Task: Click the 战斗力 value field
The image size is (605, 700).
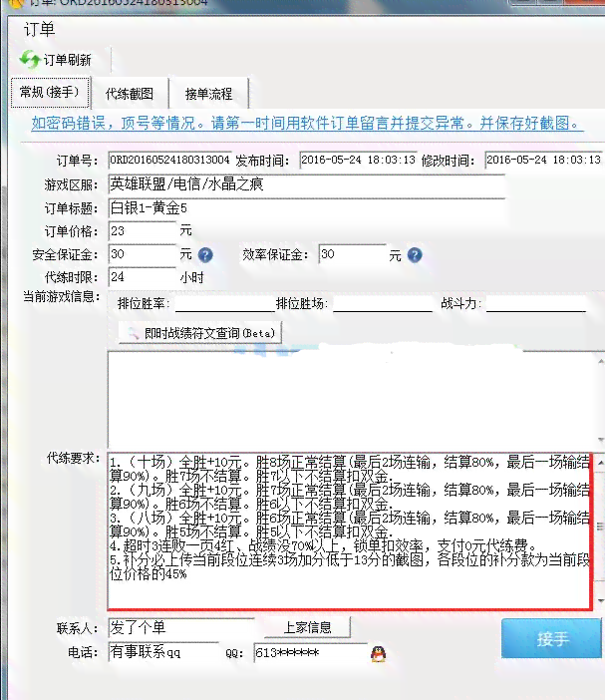Action: [x=536, y=303]
